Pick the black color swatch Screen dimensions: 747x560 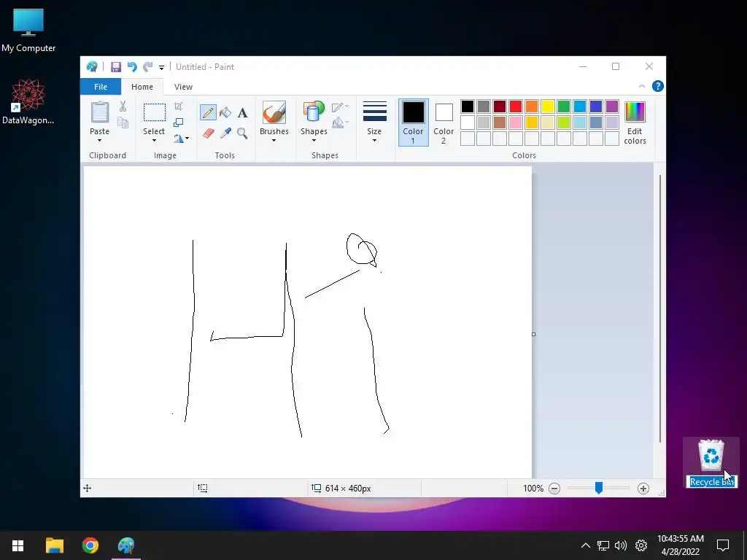[468, 106]
